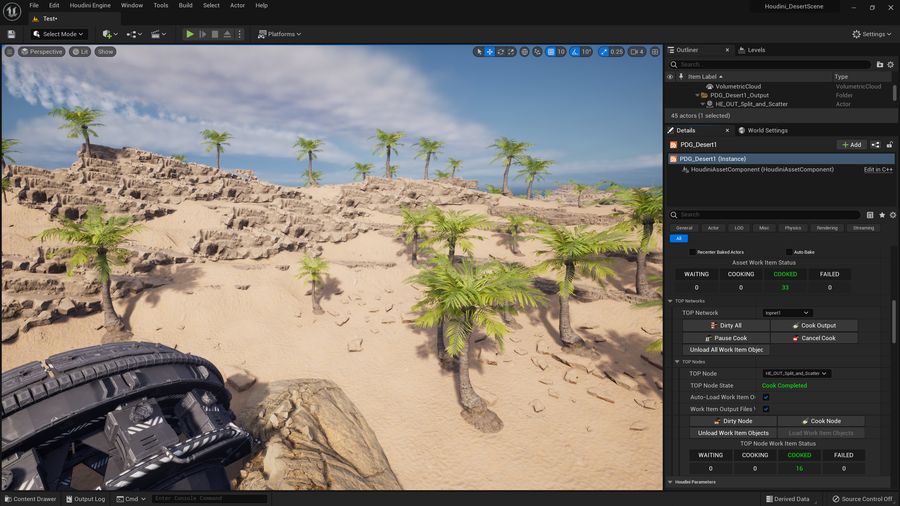Collapse the TOP Networks section
Viewport: 900px width, 506px height.
click(671, 301)
